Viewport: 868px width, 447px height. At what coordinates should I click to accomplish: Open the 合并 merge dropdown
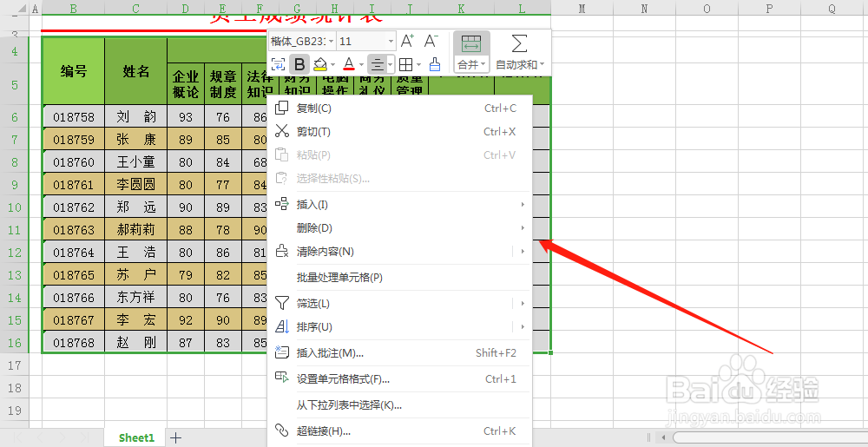coord(471,65)
